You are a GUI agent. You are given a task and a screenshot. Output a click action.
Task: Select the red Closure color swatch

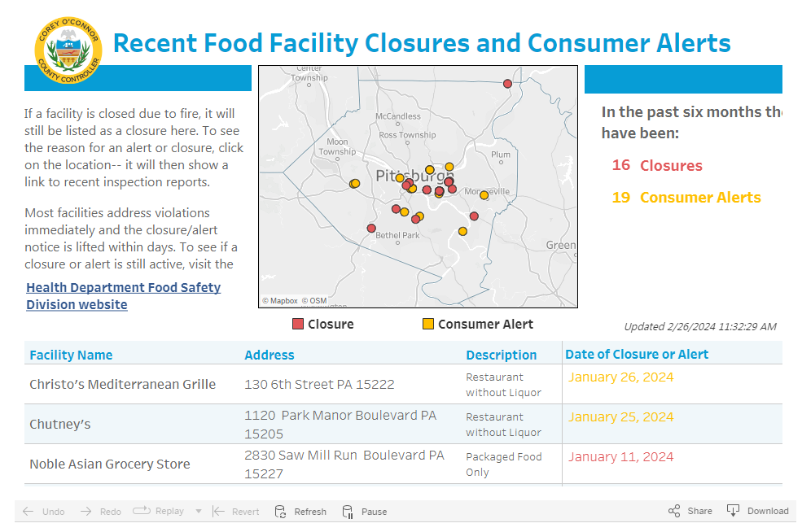(296, 324)
